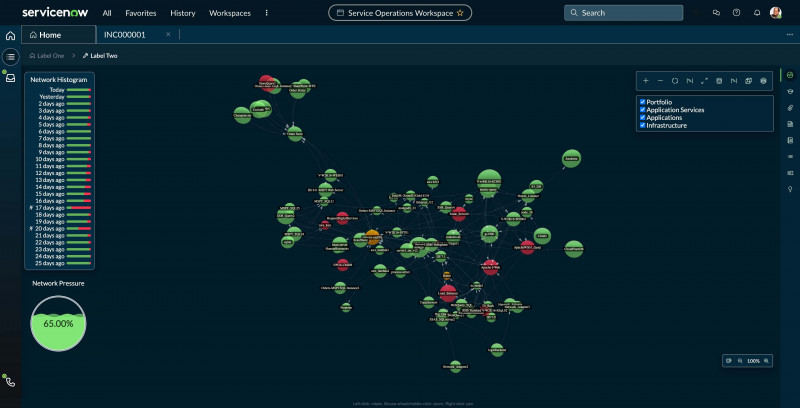The image size is (800, 408).
Task: Open the paperclip attachments icon in right sidebar
Action: [790, 108]
